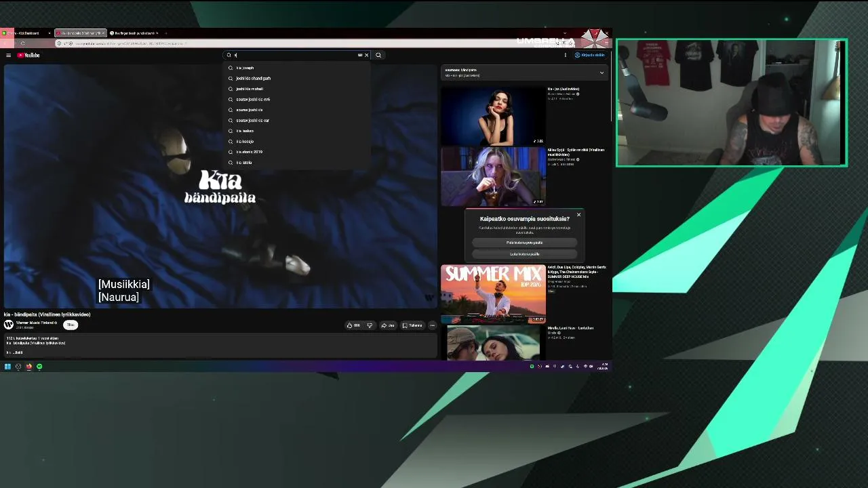Select the suggestion ending in 'kia ev6'
The width and height of the screenshot is (868, 488).
tap(297, 100)
